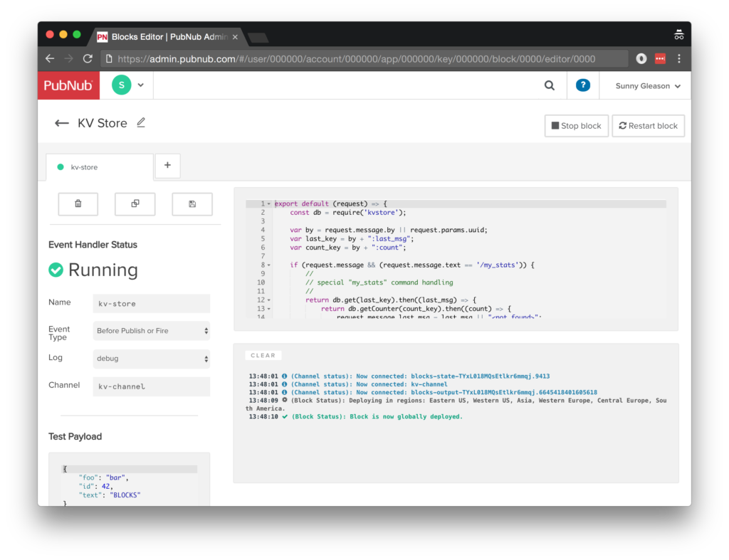Viewport: 729px width, 560px height.
Task: Collapse code fold arrow on line 8
Action: (x=268, y=265)
